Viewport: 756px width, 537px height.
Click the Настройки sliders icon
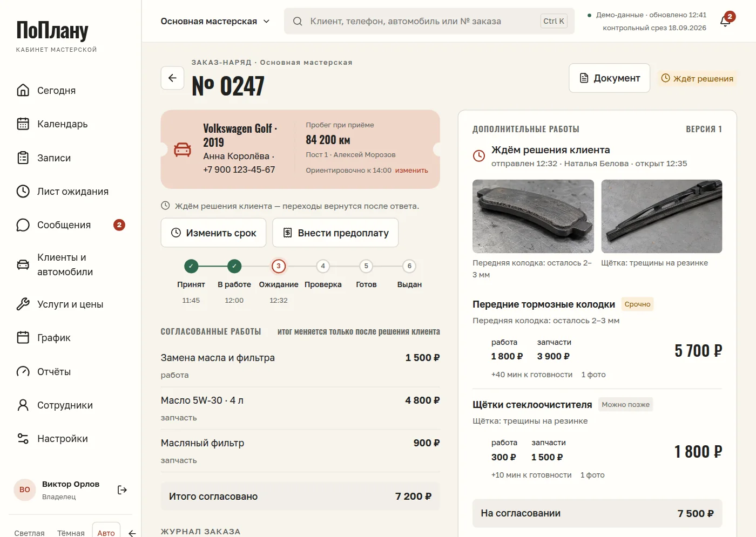23,438
